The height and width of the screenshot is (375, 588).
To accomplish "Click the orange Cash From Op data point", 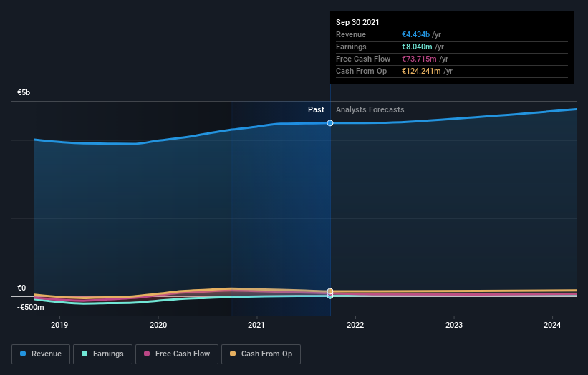I will point(330,291).
